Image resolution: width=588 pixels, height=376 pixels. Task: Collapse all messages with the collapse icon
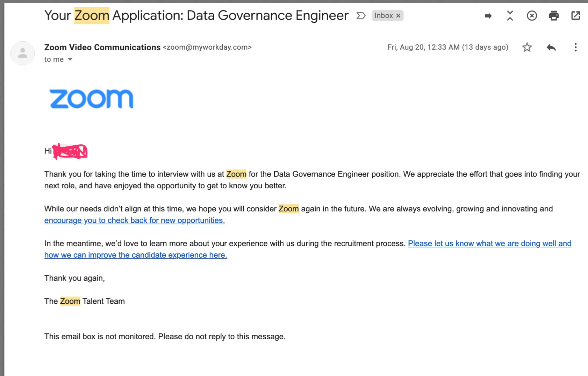(510, 16)
